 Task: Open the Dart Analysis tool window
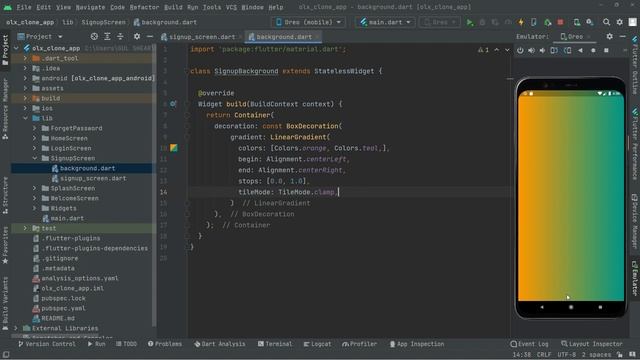[x=220, y=344]
